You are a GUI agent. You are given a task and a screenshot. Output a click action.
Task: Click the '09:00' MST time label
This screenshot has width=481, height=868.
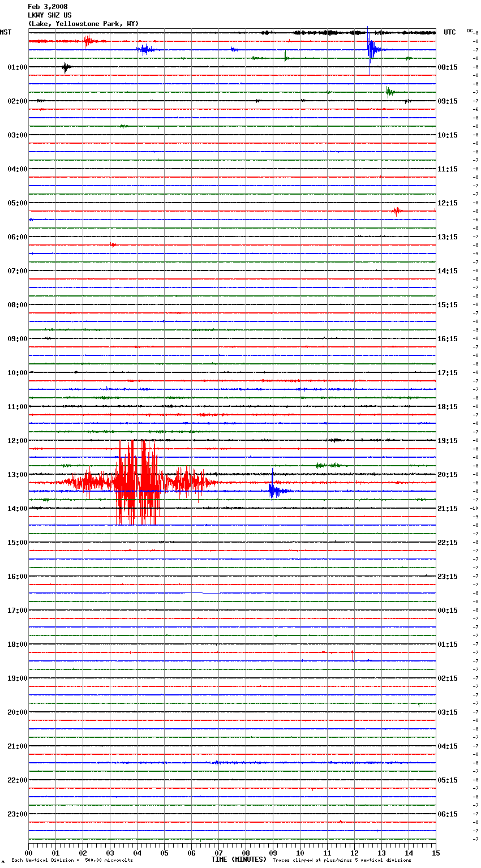tap(18, 339)
